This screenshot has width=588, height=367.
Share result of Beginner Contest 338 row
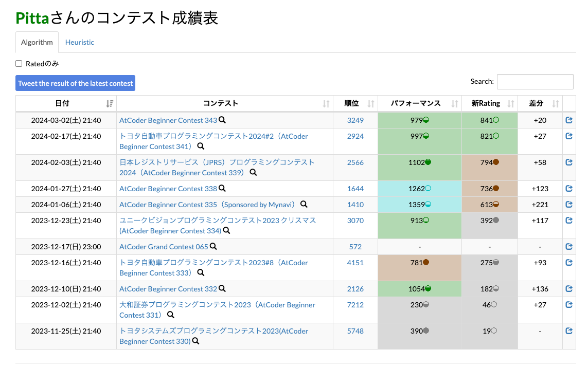pyautogui.click(x=569, y=189)
